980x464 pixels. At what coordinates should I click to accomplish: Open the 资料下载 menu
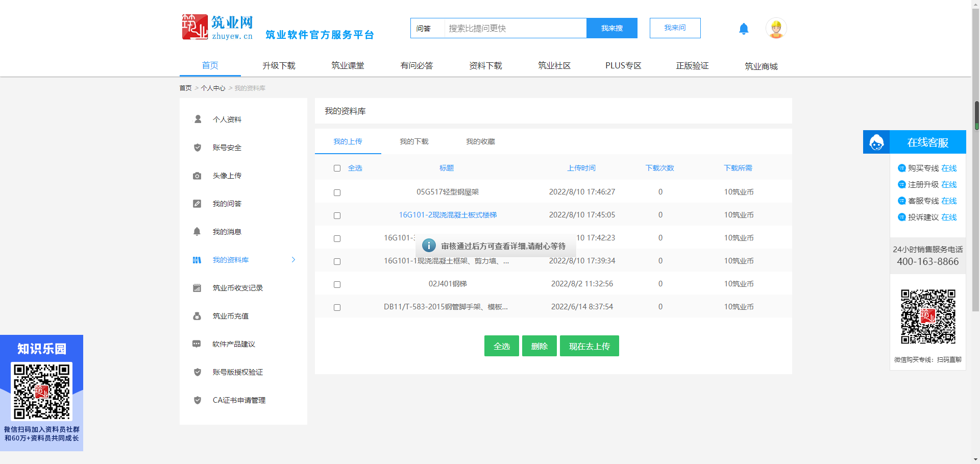pyautogui.click(x=485, y=66)
